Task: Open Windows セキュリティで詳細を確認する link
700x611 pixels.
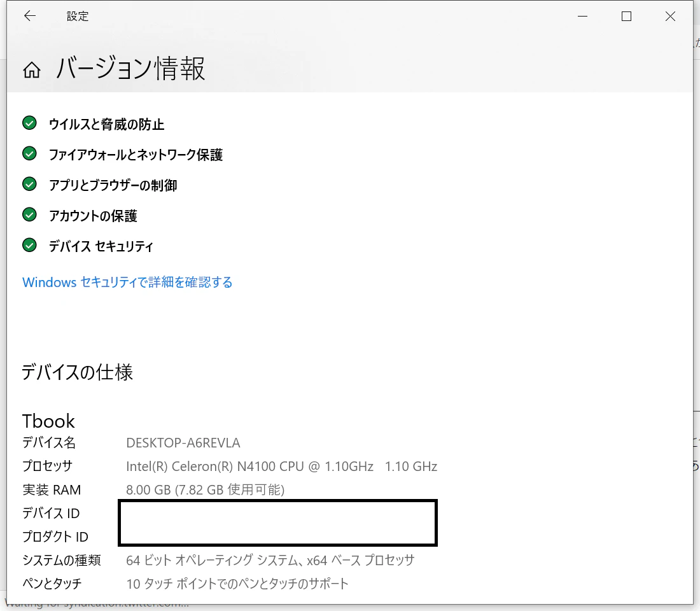Action: 127,283
